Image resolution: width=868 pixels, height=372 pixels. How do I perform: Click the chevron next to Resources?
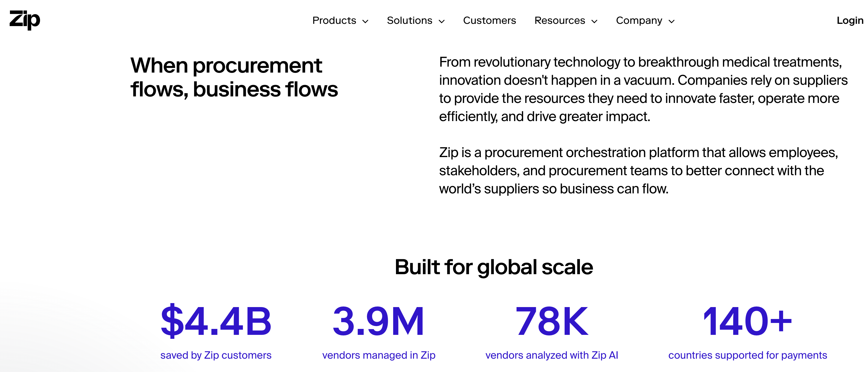[594, 22]
